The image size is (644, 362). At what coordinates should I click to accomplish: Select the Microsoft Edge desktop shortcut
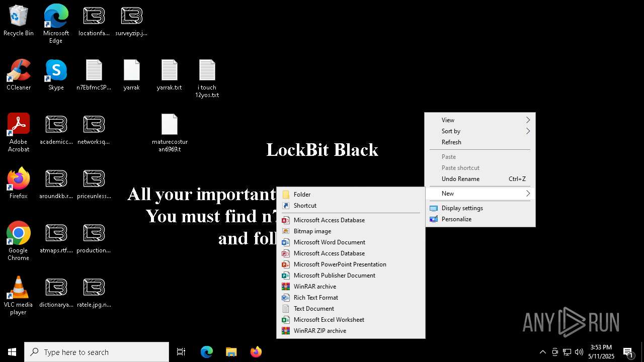click(56, 24)
